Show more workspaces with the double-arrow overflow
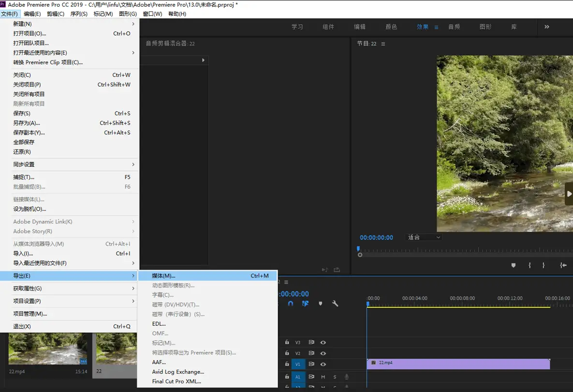The width and height of the screenshot is (573, 392). pyautogui.click(x=547, y=27)
